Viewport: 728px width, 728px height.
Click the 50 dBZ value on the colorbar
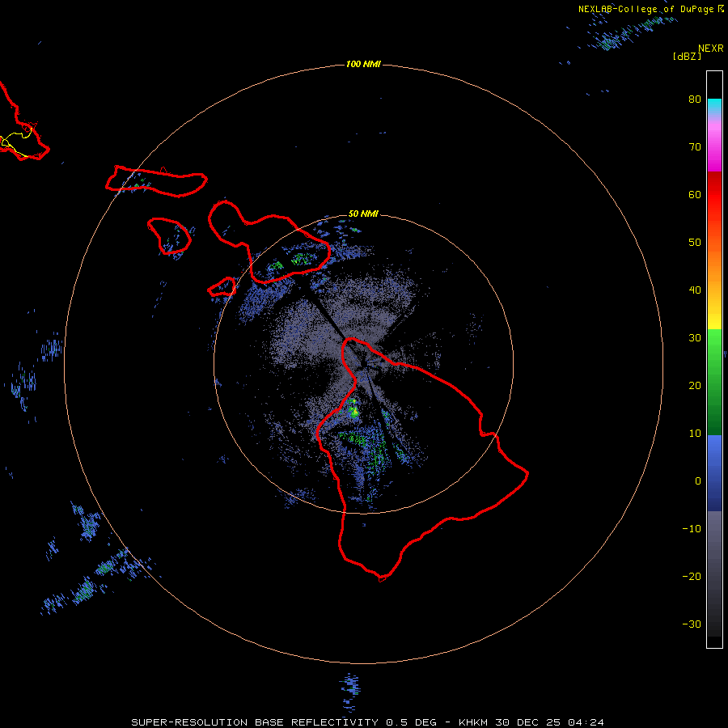point(695,243)
